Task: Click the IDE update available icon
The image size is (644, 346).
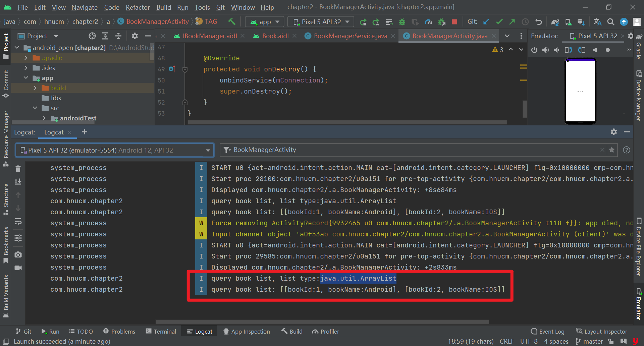Action: [624, 22]
